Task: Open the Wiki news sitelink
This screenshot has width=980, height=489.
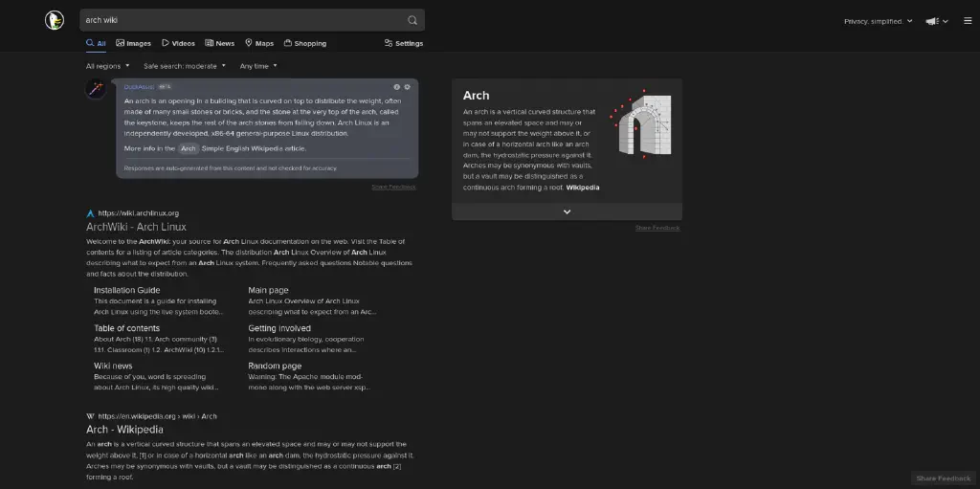Action: (x=113, y=366)
